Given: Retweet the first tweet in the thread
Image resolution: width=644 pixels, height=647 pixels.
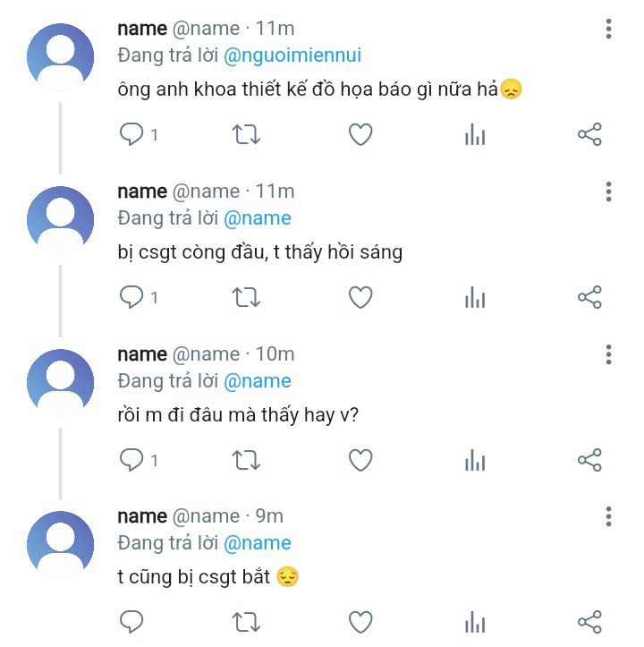Looking at the screenshot, I should coord(246,134).
